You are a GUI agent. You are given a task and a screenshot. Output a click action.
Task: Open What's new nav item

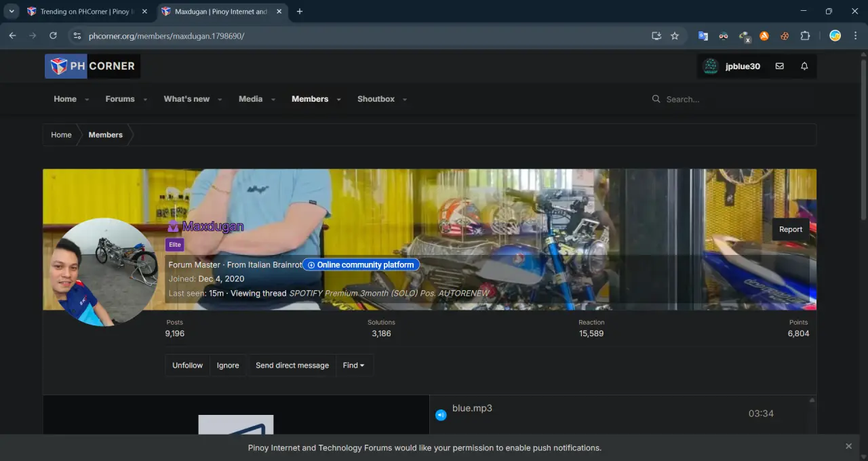[186, 99]
